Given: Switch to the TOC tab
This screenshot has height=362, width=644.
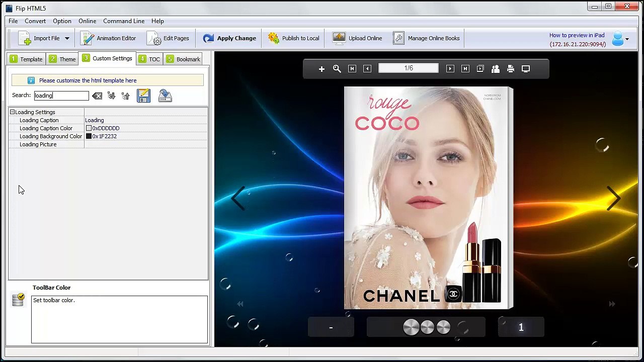Looking at the screenshot, I should (149, 59).
